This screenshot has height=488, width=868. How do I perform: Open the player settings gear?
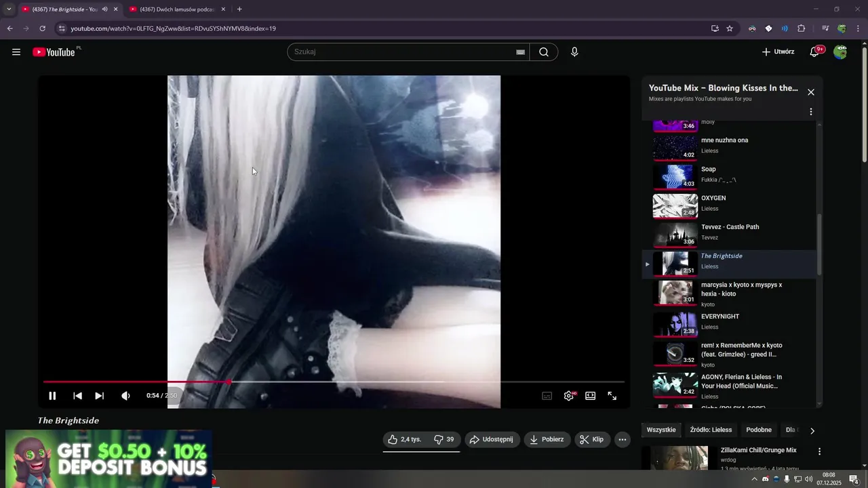pyautogui.click(x=569, y=396)
